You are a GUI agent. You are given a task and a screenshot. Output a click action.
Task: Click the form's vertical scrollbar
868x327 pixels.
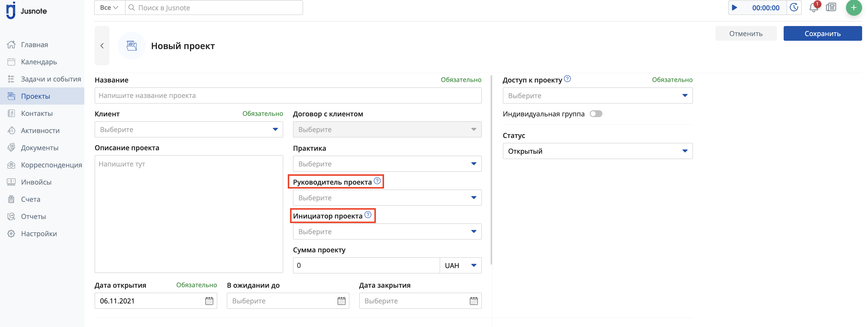click(491, 170)
